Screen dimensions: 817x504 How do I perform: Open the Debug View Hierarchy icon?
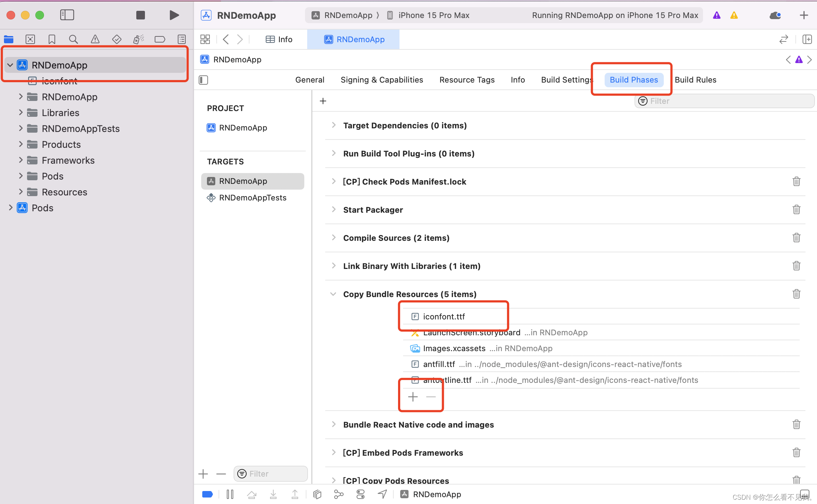[x=317, y=494]
